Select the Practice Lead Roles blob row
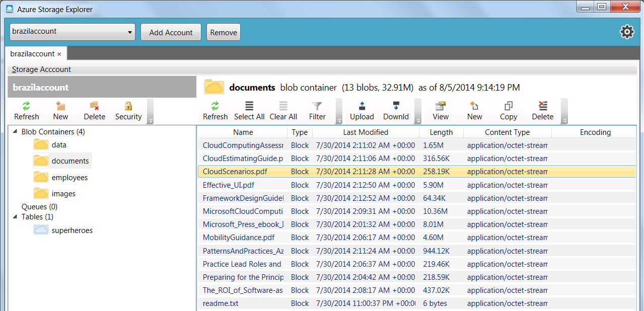The height and width of the screenshot is (311, 644). coord(417,264)
